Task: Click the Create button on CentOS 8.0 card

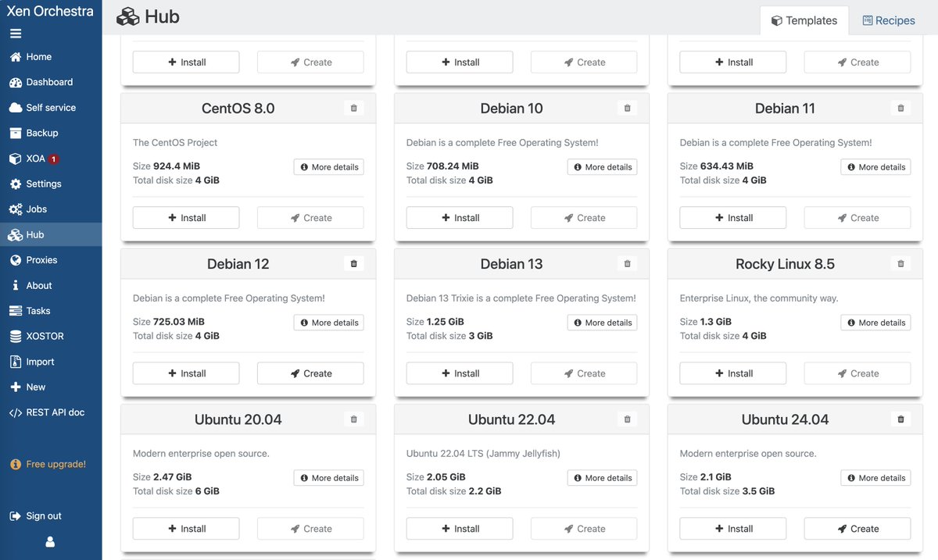Action: pyautogui.click(x=310, y=218)
